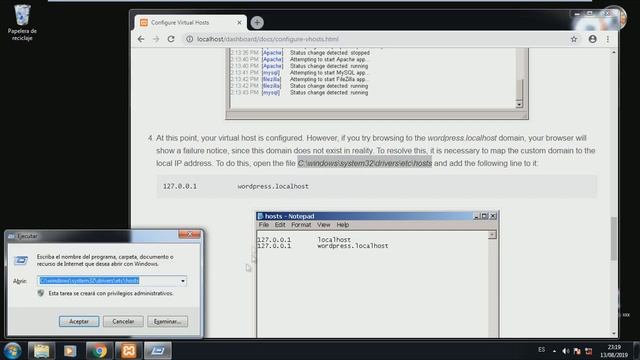This screenshot has height=360, width=640.
Task: Open the volume speaker tray icon
Action: pyautogui.click(x=565, y=351)
